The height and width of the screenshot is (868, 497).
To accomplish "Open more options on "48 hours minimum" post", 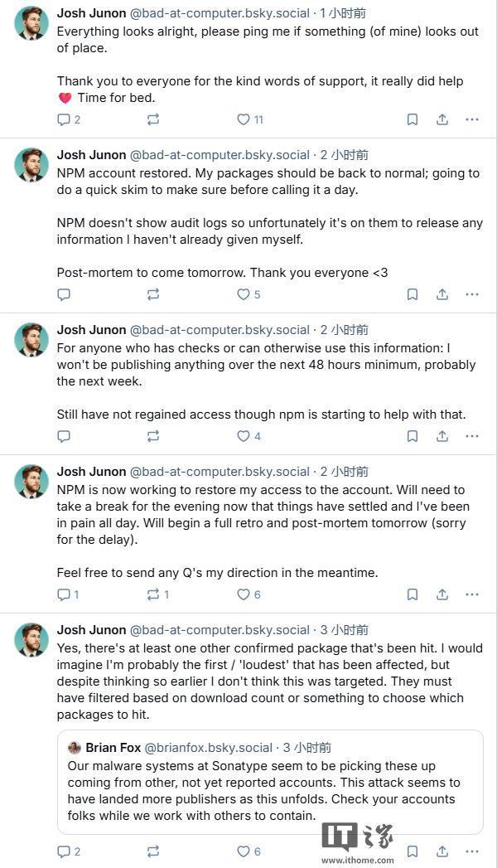I will (x=472, y=436).
